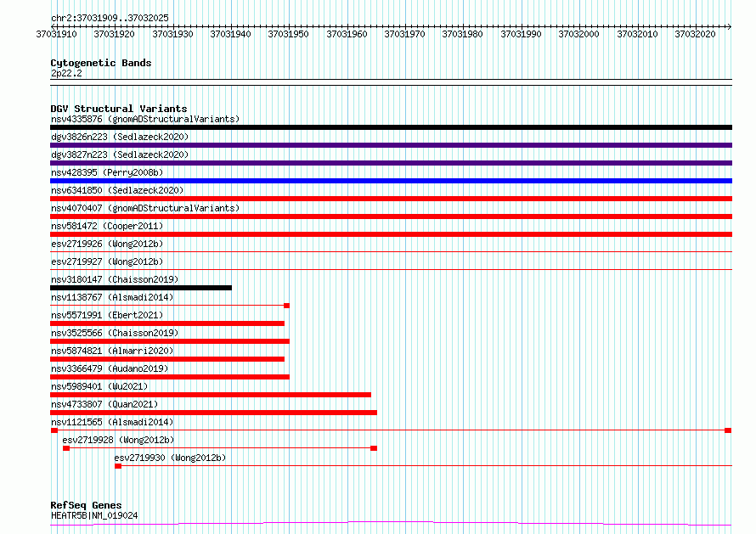Open variant nsv3525566 (Chaisson2019) label
The image size is (756, 534).
pyautogui.click(x=115, y=333)
